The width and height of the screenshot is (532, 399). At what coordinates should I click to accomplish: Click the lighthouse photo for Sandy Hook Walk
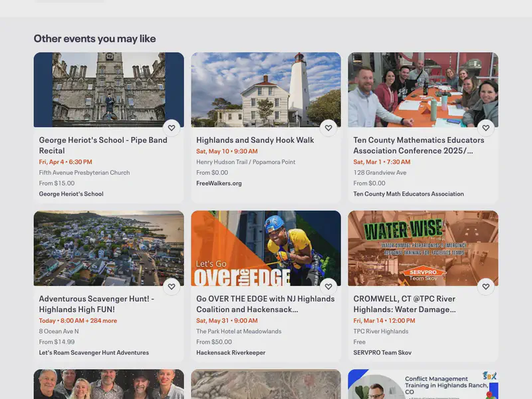tap(266, 90)
